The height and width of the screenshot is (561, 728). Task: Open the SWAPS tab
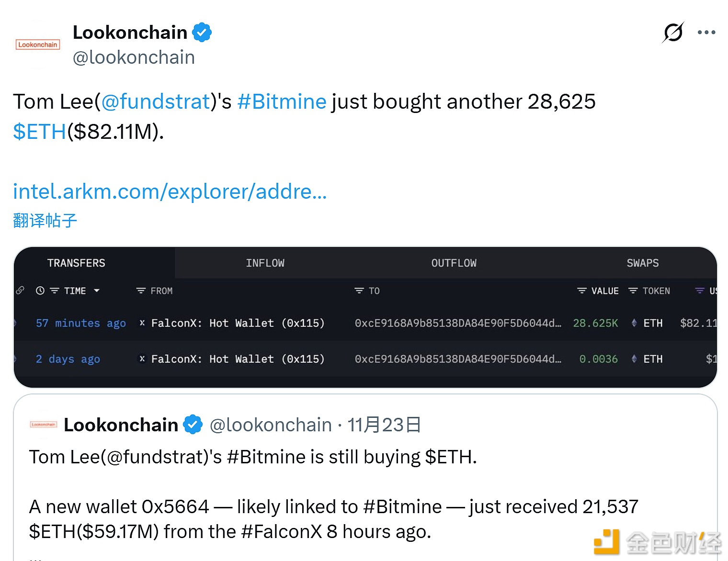click(x=642, y=263)
